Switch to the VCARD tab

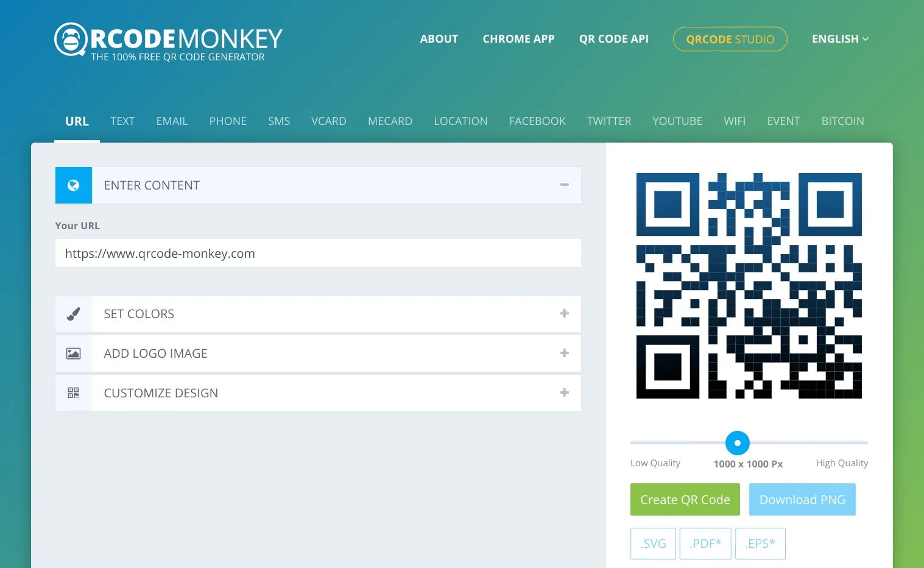tap(329, 121)
